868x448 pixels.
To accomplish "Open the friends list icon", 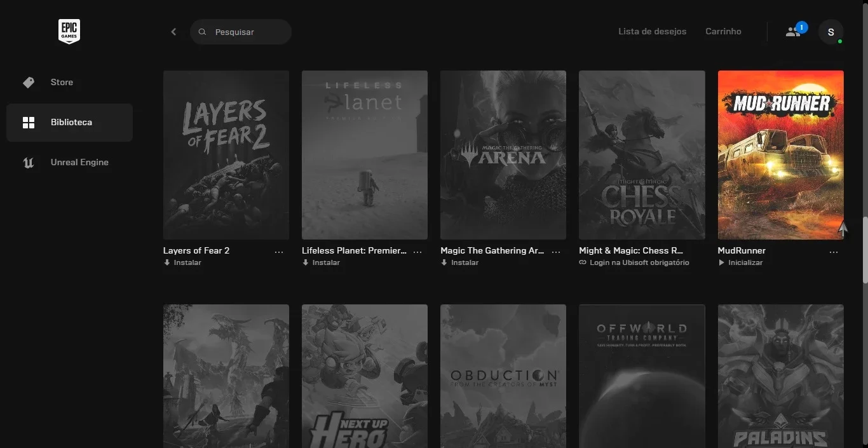I will click(x=793, y=32).
